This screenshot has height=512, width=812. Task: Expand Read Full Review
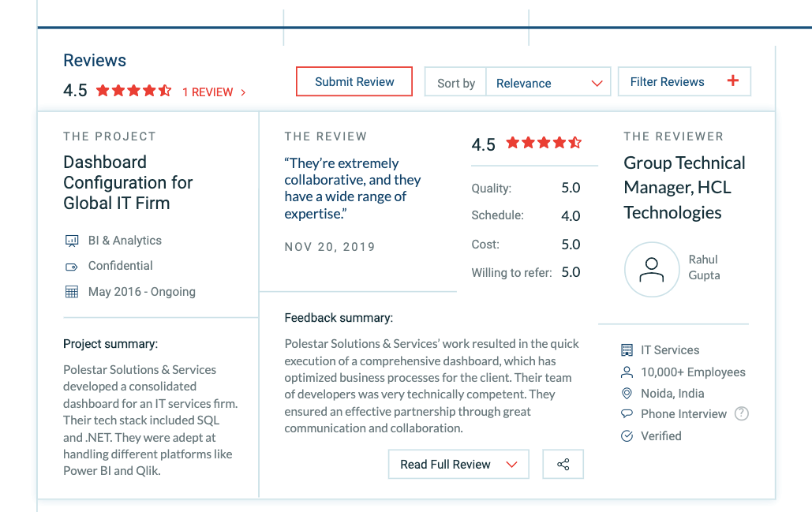[458, 465]
